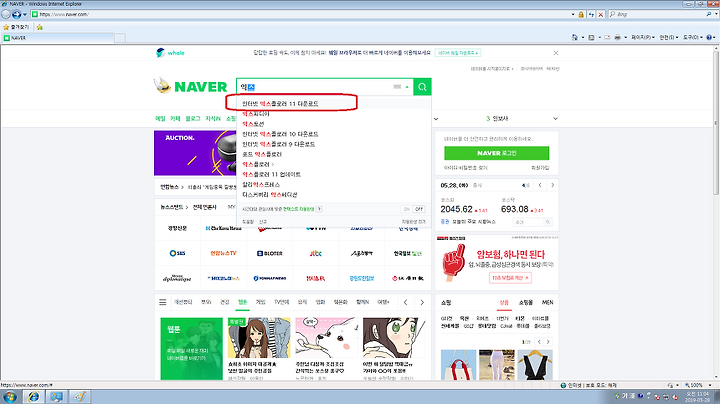Select suggestion '인터넷 익스플로러 9 다운로드'
Image resolution: width=720 pixels, height=404 pixels.
279,144
